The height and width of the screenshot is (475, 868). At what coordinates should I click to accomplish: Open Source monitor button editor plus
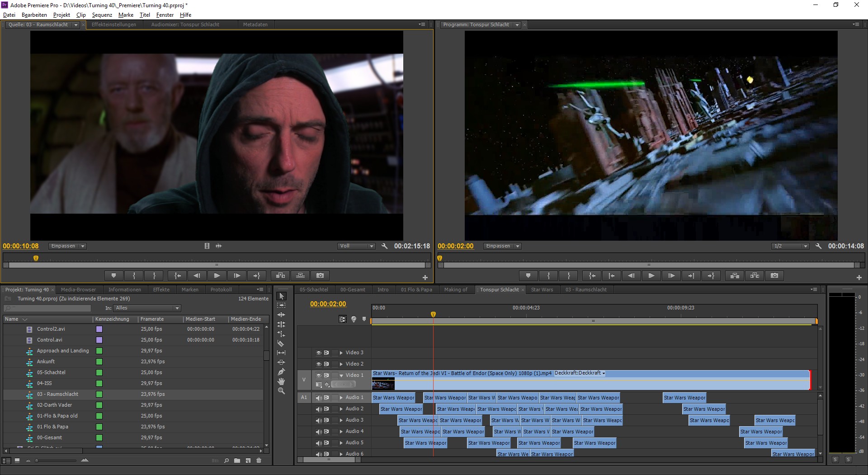click(x=425, y=277)
